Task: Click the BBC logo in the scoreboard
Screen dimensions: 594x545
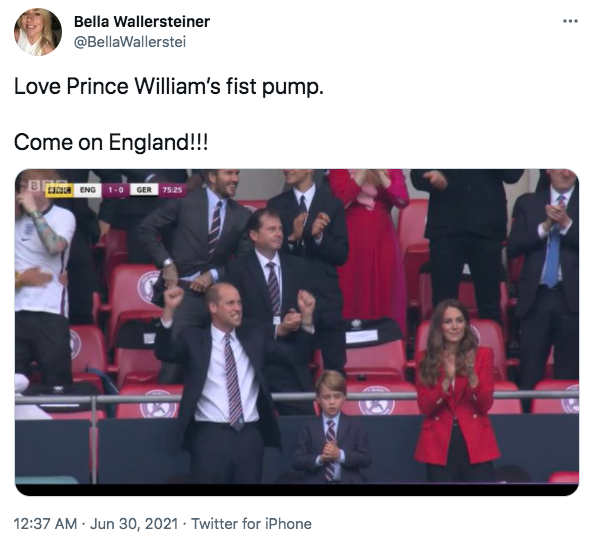Action: pos(59,190)
